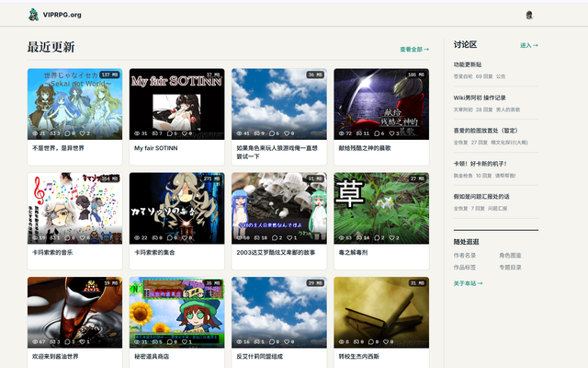
Task: Click the 69 回复 count under 功能更新贴
Action: click(x=484, y=76)
